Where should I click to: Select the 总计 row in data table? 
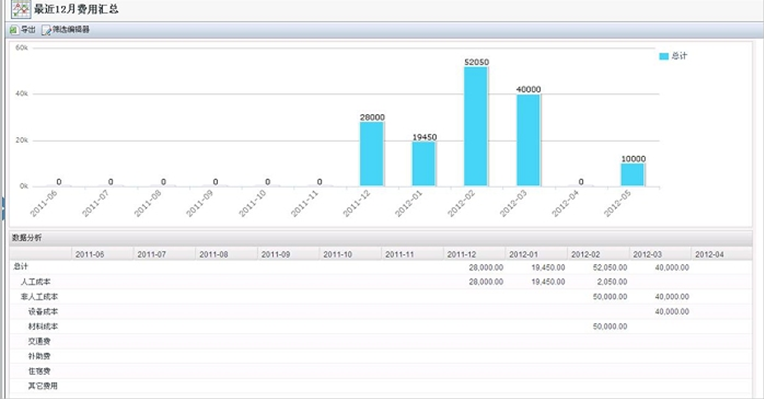tap(380, 267)
